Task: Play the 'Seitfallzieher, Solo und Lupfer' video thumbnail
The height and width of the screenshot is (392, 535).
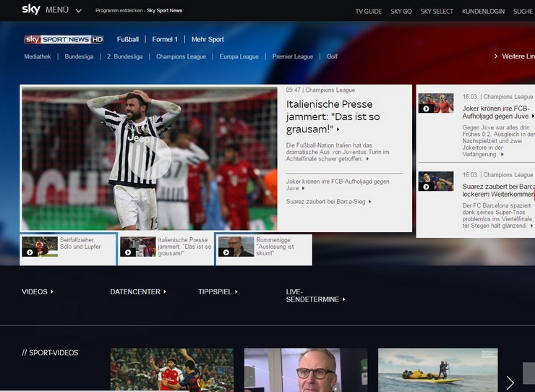Action: 30,252
